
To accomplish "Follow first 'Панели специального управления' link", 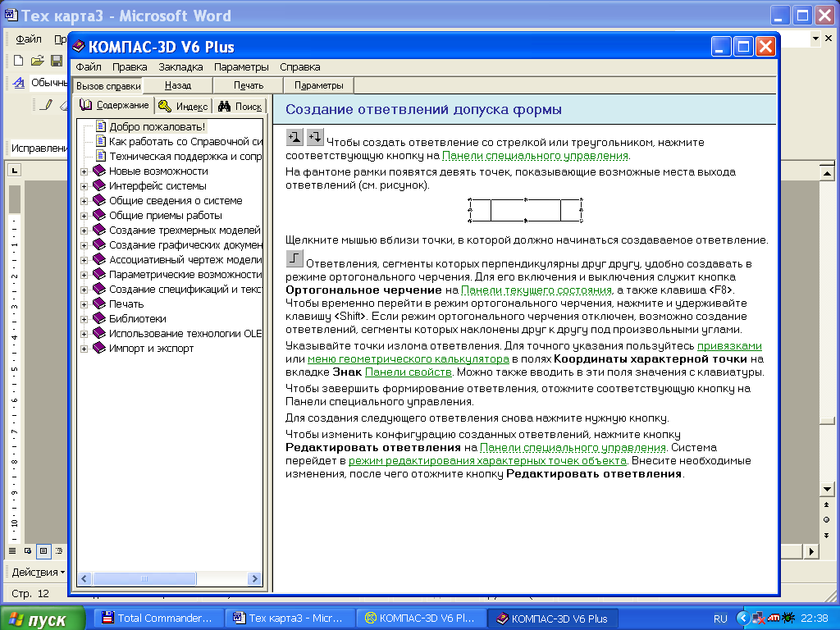I will (535, 156).
